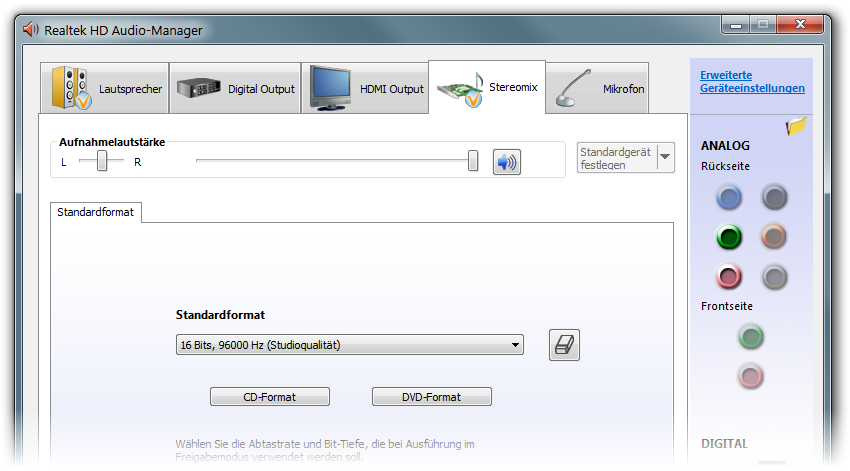Click the Frontseite label
The image size is (850, 471).
726,306
